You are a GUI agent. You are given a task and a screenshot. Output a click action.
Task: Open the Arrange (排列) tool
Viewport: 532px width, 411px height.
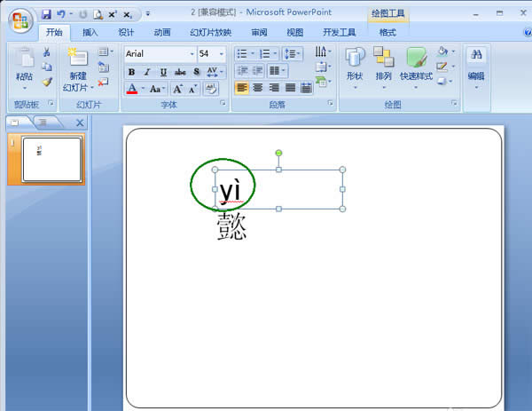[x=383, y=59]
